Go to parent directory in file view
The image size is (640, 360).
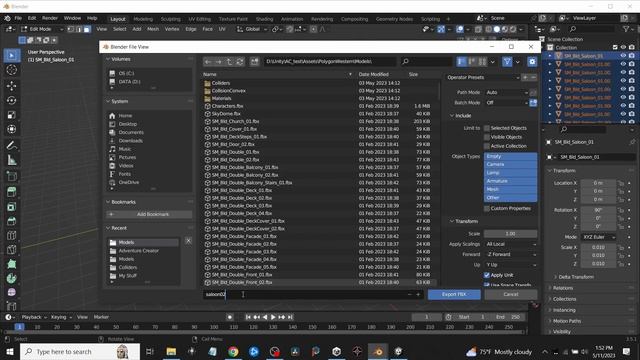click(229, 62)
